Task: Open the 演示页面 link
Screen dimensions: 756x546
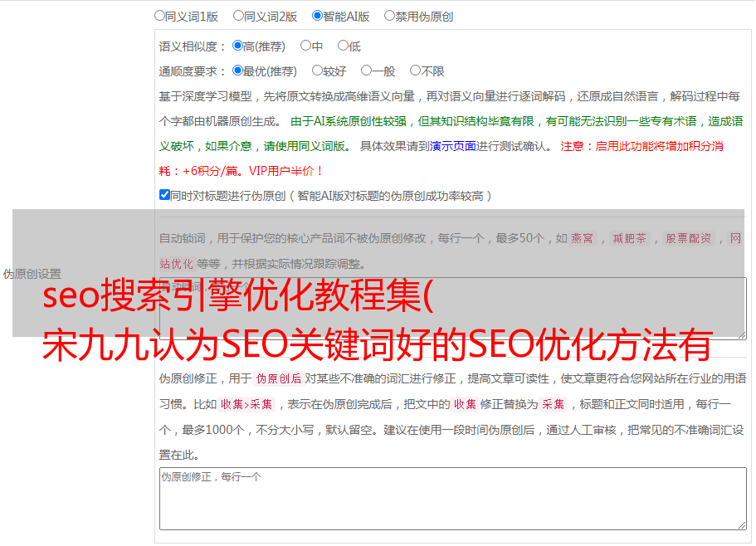Action: [x=452, y=146]
